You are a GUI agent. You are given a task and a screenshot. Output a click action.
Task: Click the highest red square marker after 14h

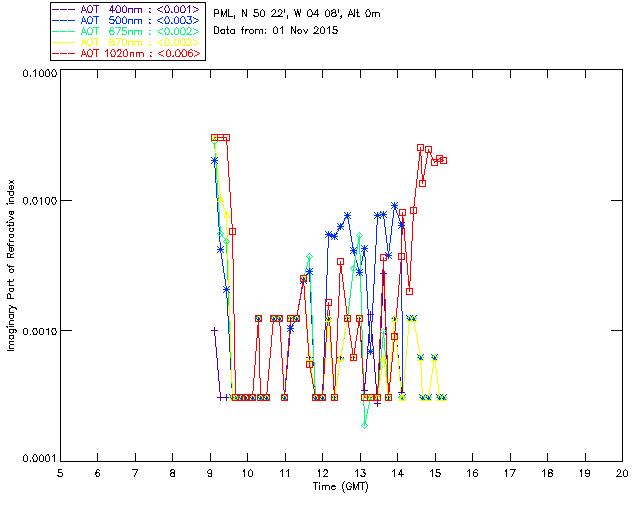pyautogui.click(x=420, y=147)
